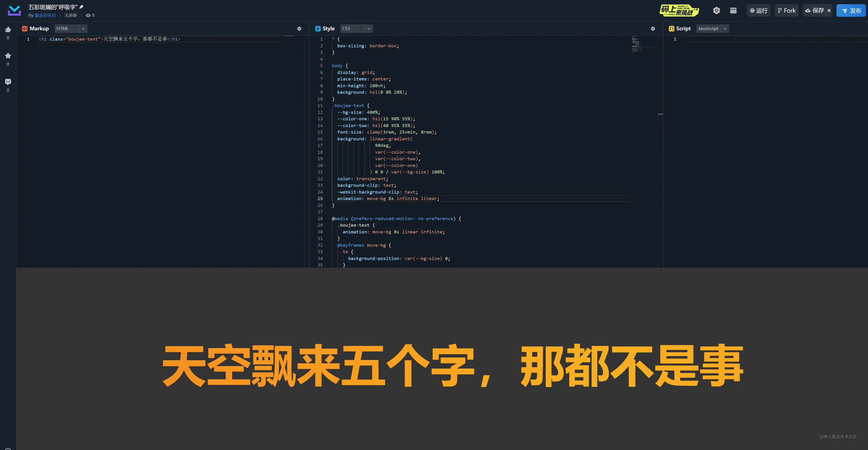Screen dimensions: 868x450
Task: Run the code with the 运行 button
Action: [x=759, y=10]
